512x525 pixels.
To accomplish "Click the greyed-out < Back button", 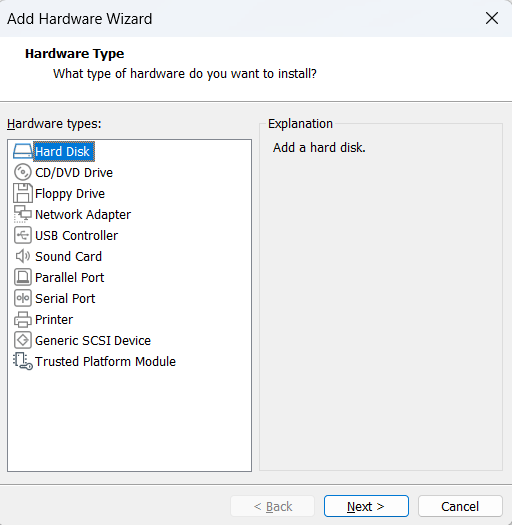I will click(x=272, y=506).
